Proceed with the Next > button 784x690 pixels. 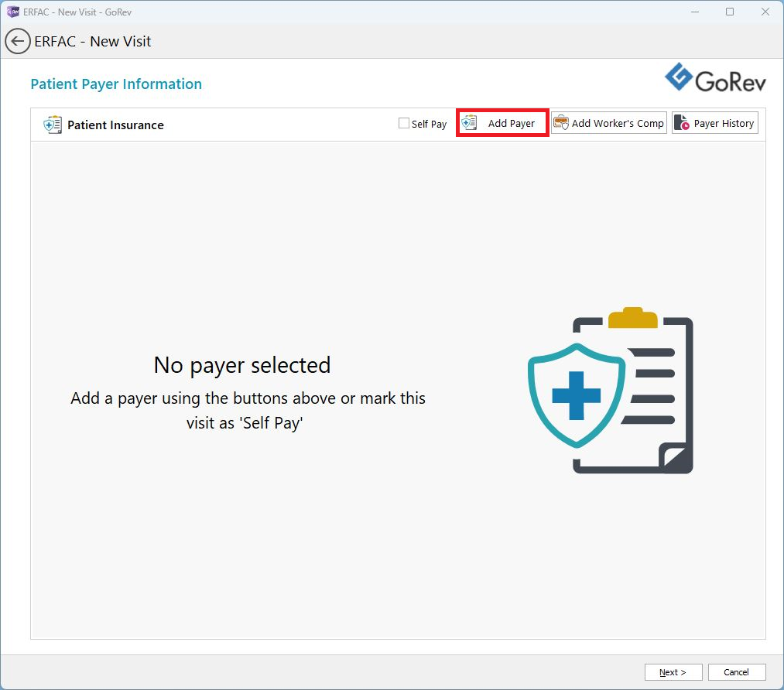click(673, 672)
